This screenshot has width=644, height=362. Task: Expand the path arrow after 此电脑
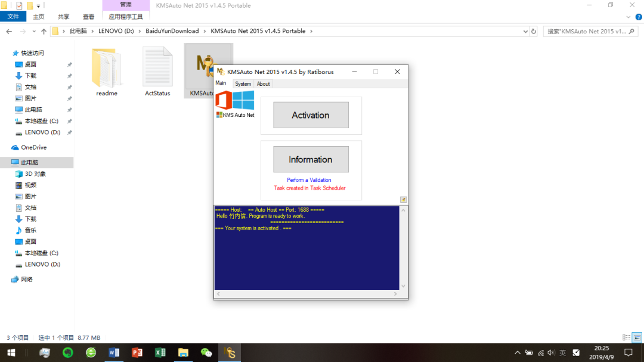(93, 31)
